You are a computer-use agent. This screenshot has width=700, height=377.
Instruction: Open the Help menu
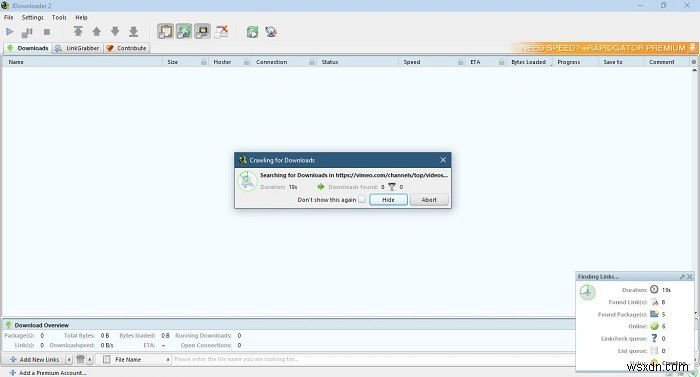pyautogui.click(x=81, y=17)
